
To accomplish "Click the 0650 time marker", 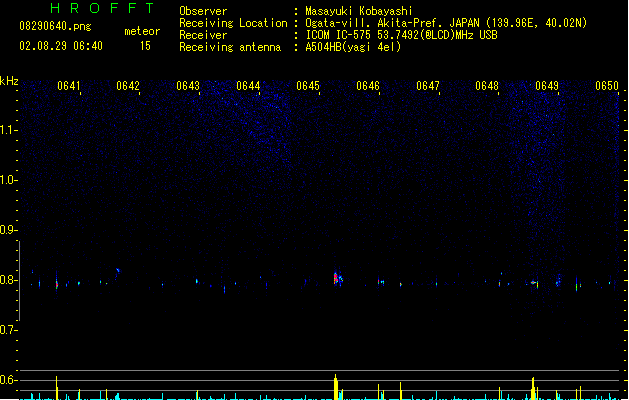I will 607,86.
